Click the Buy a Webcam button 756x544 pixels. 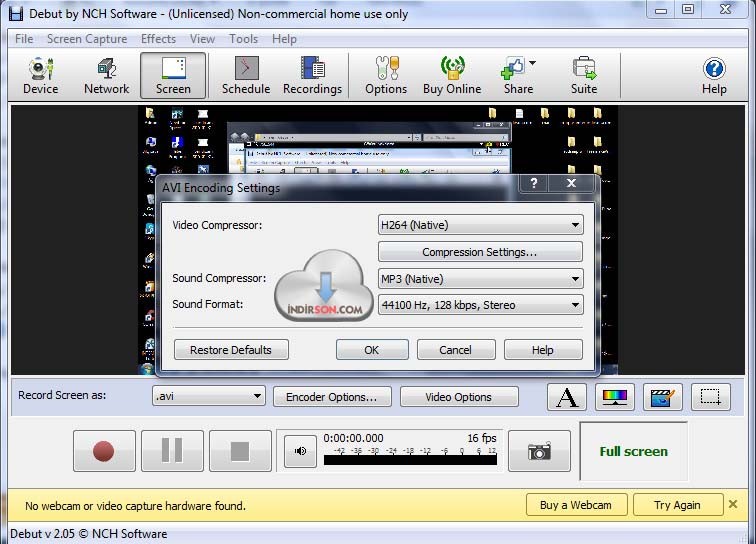tap(576, 505)
